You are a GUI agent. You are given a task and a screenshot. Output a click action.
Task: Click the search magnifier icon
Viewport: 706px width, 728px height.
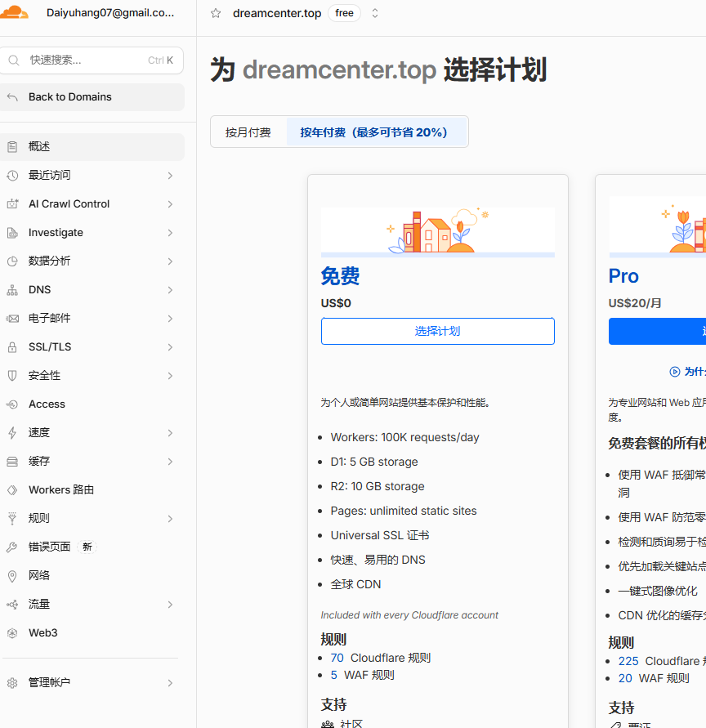pos(14,60)
